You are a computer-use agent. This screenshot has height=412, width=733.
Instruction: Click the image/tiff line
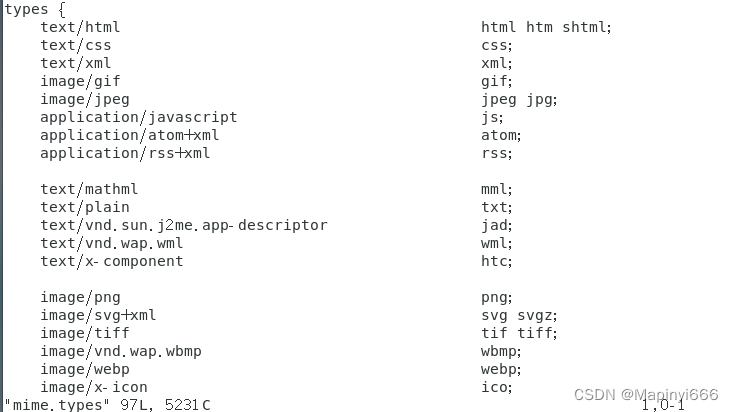pos(85,333)
